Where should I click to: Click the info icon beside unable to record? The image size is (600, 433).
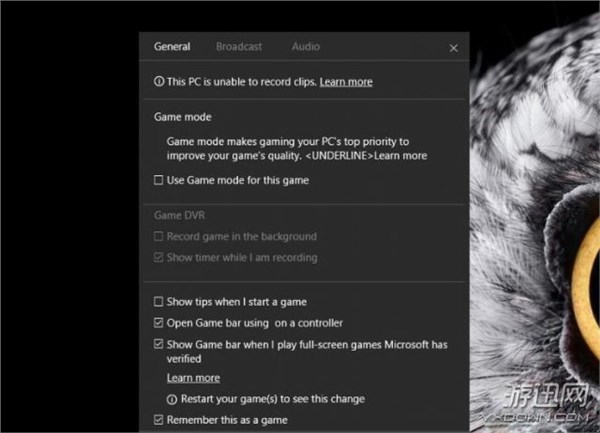(159, 81)
